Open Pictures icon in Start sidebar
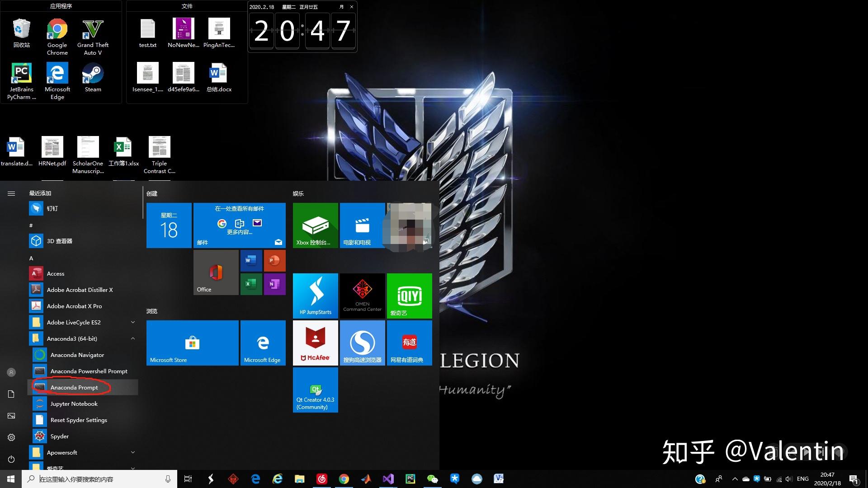This screenshot has width=868, height=488. coord(11,416)
